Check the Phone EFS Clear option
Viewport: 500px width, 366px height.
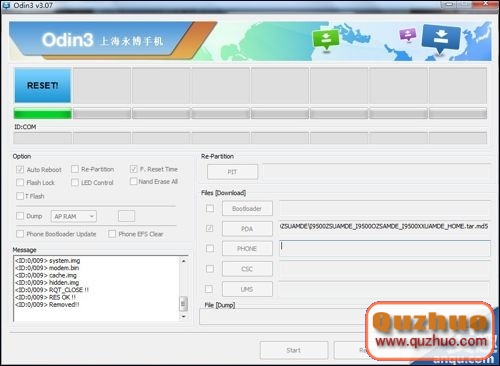tap(112, 234)
